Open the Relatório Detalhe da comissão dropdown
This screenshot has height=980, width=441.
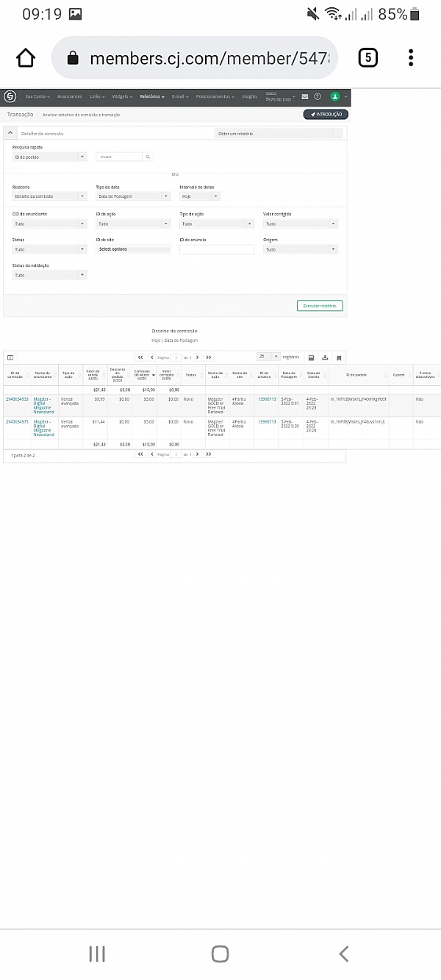click(50, 196)
